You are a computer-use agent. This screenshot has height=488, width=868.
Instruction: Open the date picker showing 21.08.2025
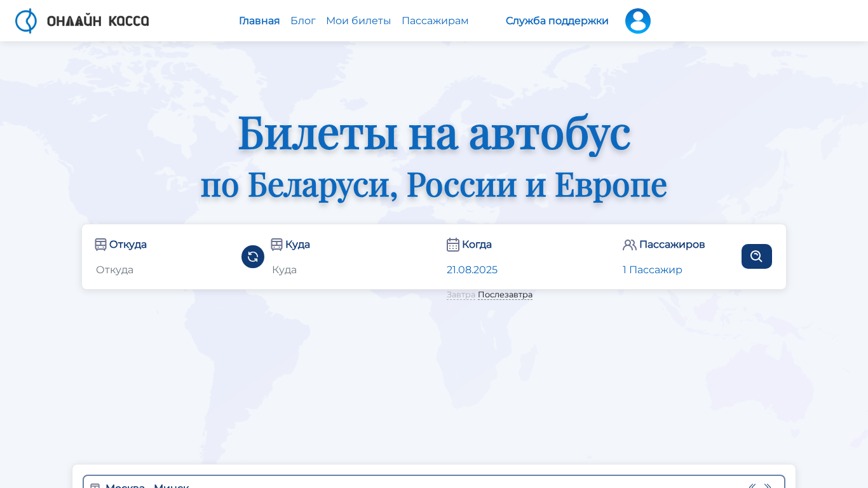tap(472, 270)
